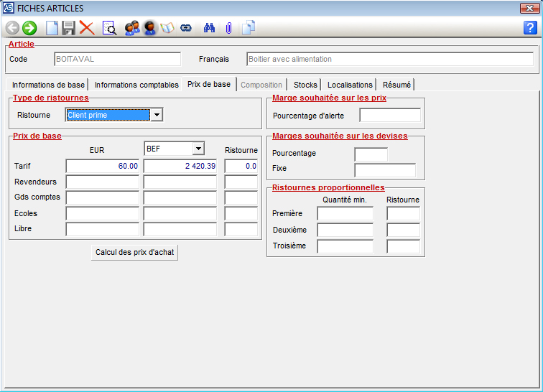Go to the Localisations tab

pyautogui.click(x=350, y=85)
